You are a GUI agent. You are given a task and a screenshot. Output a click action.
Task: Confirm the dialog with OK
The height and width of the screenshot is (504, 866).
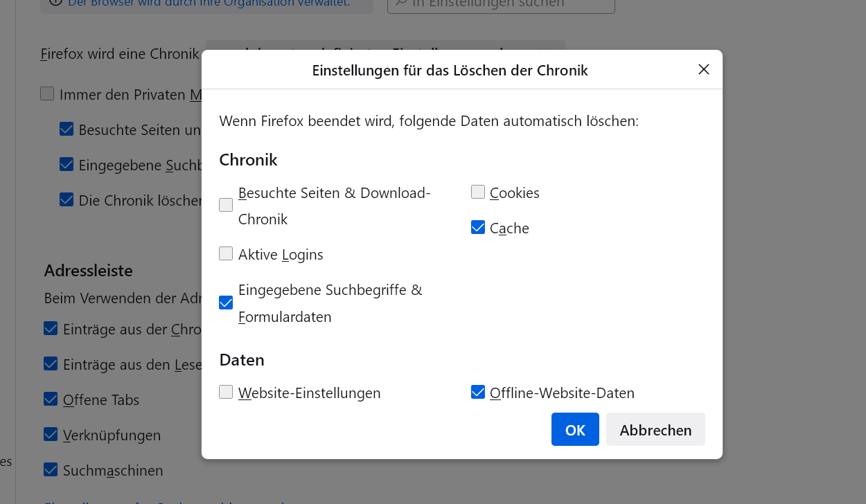[x=575, y=429]
